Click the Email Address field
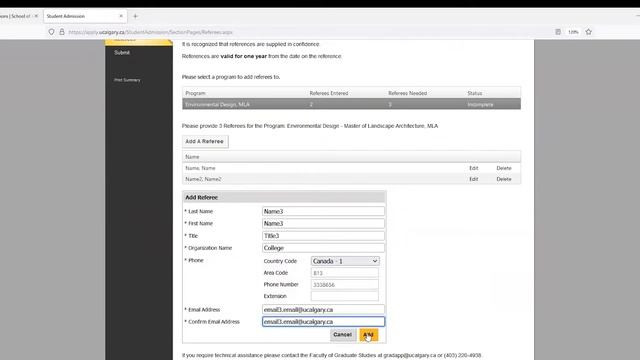640x360 pixels. pyautogui.click(x=323, y=310)
